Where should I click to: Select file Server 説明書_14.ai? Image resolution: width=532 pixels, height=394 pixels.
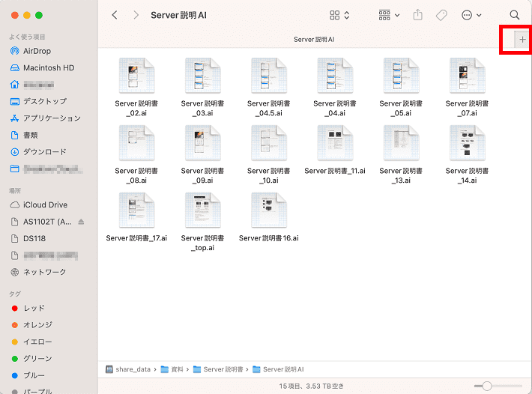point(468,154)
